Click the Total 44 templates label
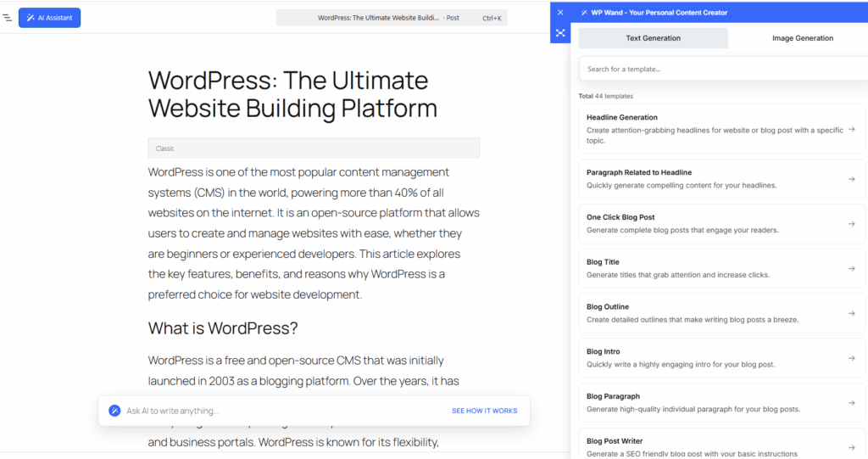This screenshot has height=459, width=868. pyautogui.click(x=605, y=96)
